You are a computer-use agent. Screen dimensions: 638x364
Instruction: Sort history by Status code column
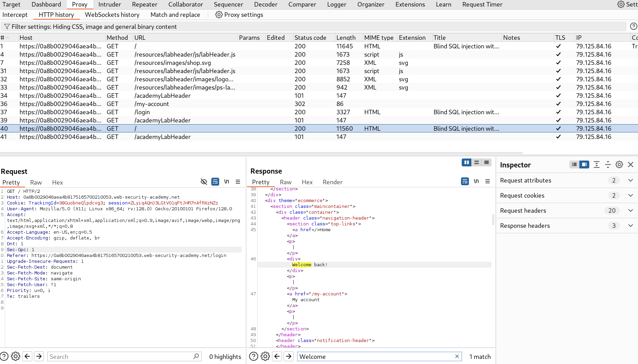point(314,38)
